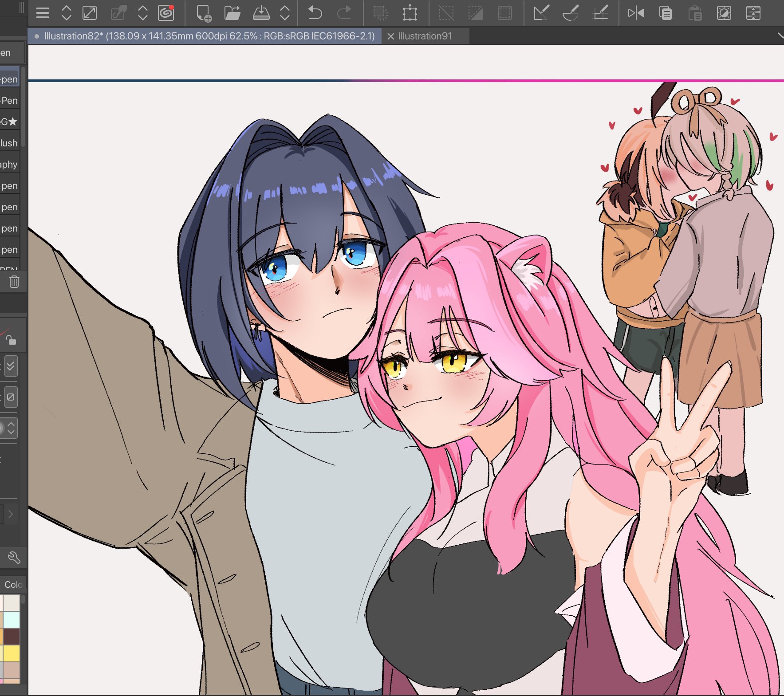Open the Clip Studio launcher icon
This screenshot has width=784, height=696.
coord(166,13)
